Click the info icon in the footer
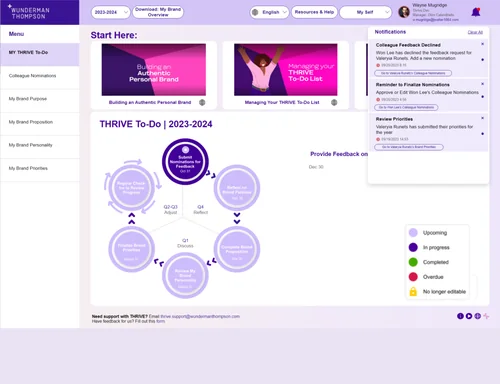 click(460, 316)
